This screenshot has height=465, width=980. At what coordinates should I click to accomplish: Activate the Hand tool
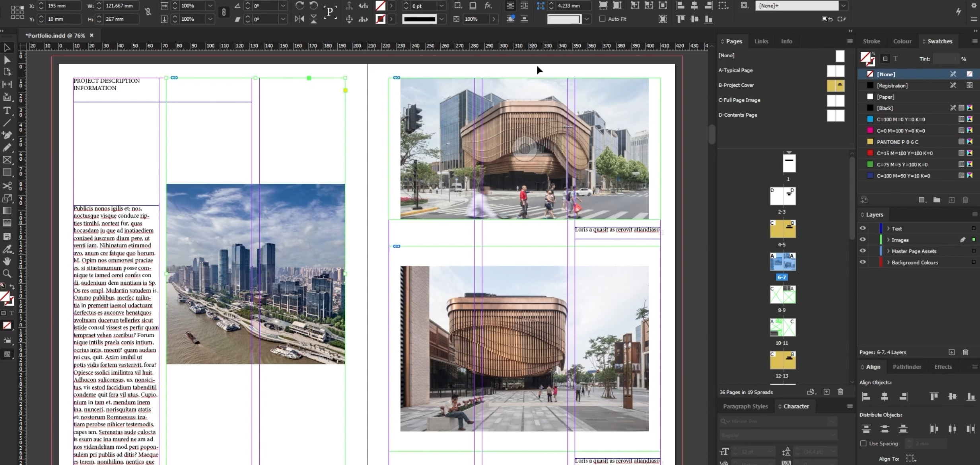(7, 261)
